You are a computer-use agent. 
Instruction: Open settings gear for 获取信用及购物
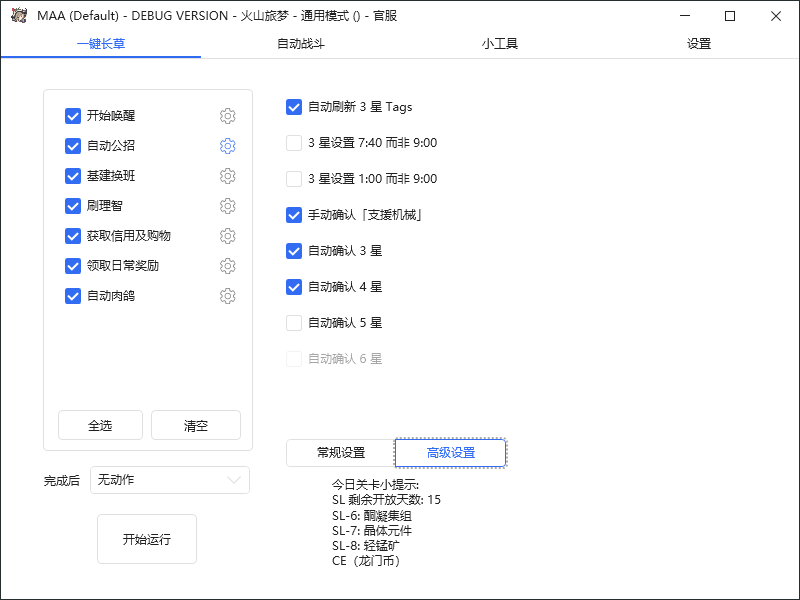click(227, 236)
